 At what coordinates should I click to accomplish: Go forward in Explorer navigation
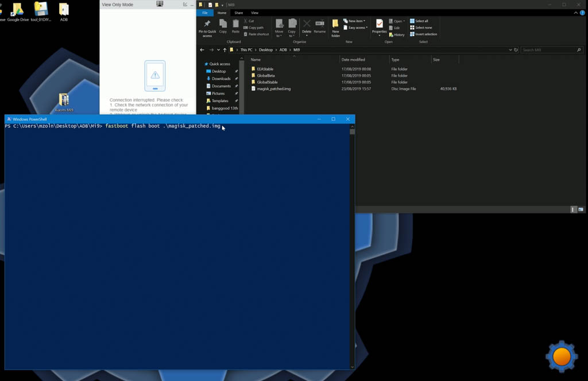click(211, 50)
